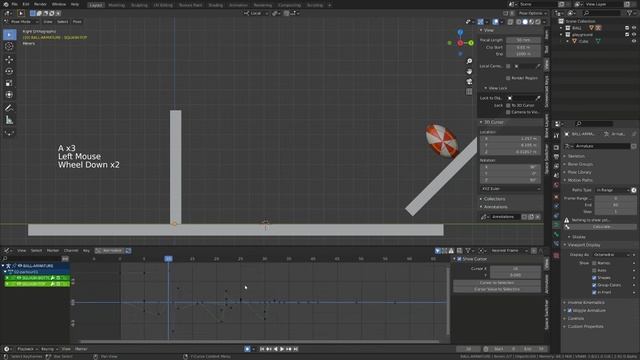Open the Render properties tab icon

(x=556, y=148)
